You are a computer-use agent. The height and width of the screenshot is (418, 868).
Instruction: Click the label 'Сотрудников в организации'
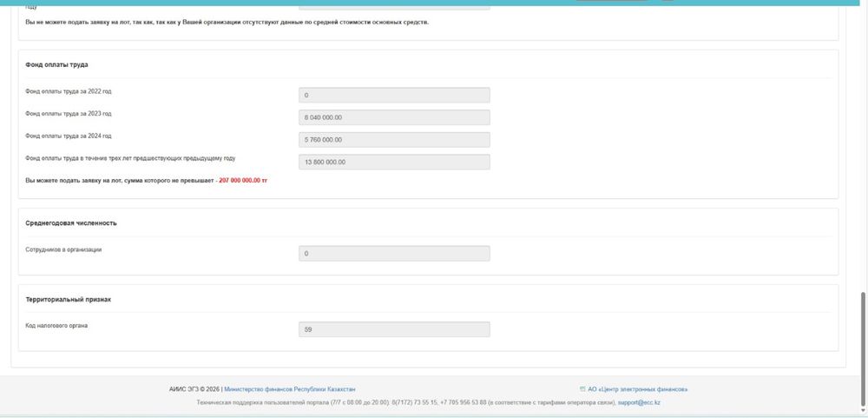point(63,250)
